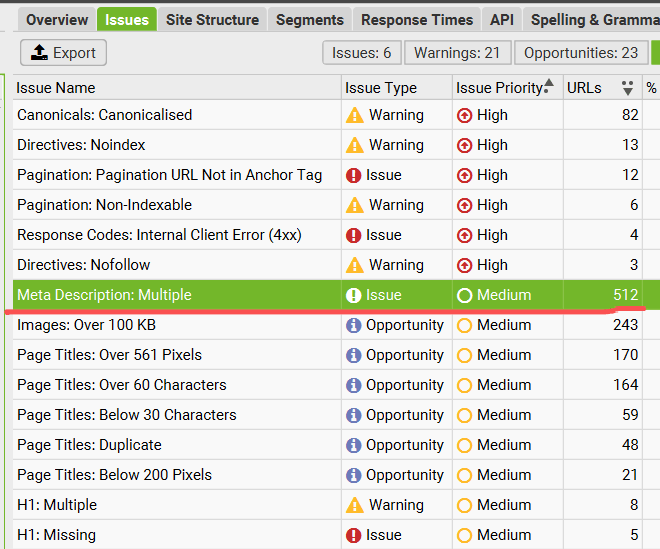Click URL count 512 for Meta Description
The height and width of the screenshot is (549, 660).
(x=625, y=295)
